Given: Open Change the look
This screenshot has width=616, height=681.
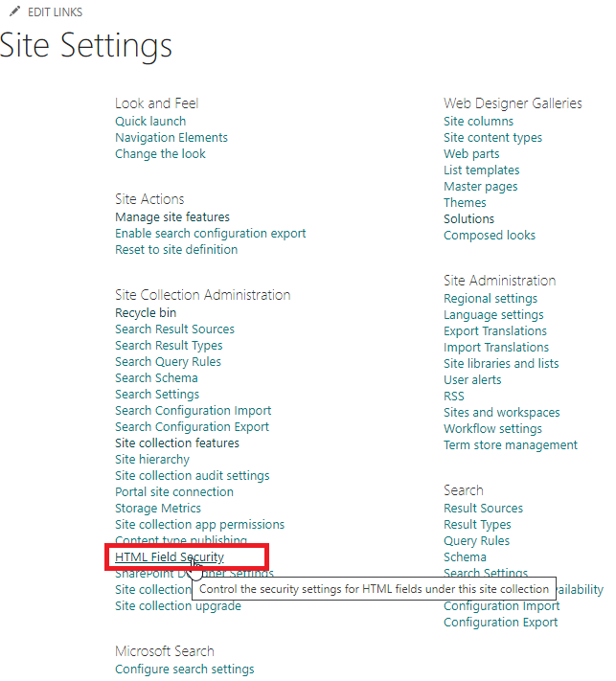Looking at the screenshot, I should tap(160, 154).
